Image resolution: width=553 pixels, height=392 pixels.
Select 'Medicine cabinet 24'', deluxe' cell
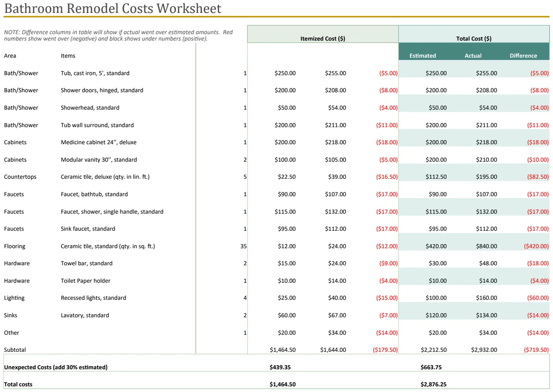pos(99,142)
